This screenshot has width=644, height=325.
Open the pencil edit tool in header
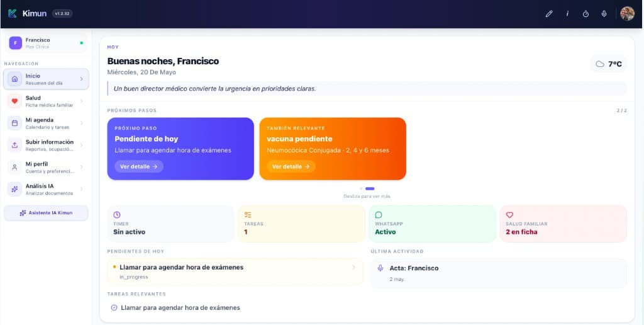548,14
